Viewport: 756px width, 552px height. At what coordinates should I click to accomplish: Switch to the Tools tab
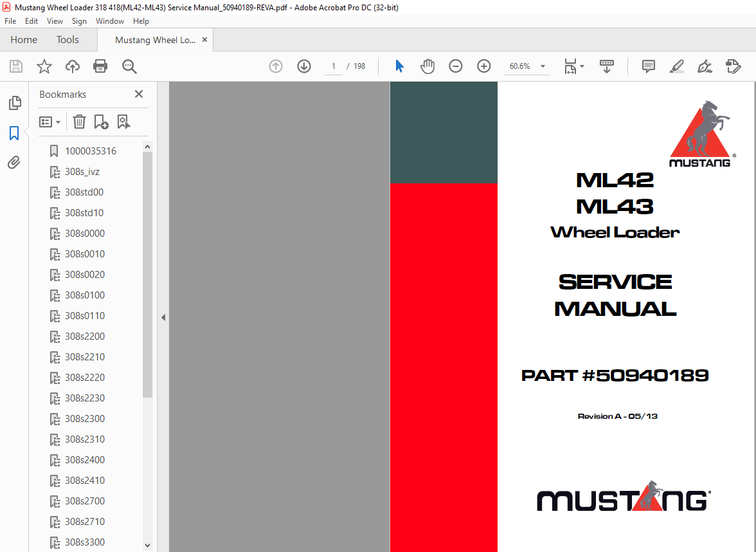tap(67, 40)
